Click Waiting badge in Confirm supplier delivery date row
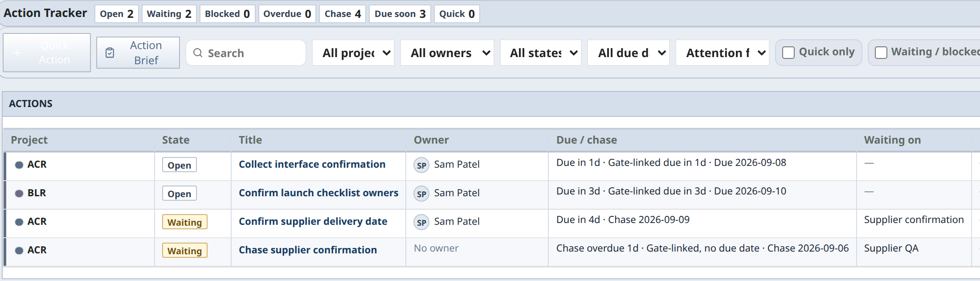The height and width of the screenshot is (281, 980). (184, 222)
